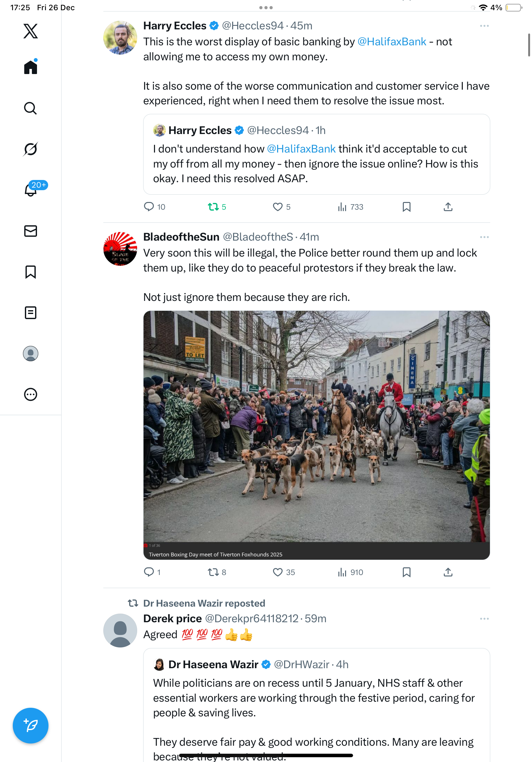Open Bookmarks in the sidebar

click(31, 272)
